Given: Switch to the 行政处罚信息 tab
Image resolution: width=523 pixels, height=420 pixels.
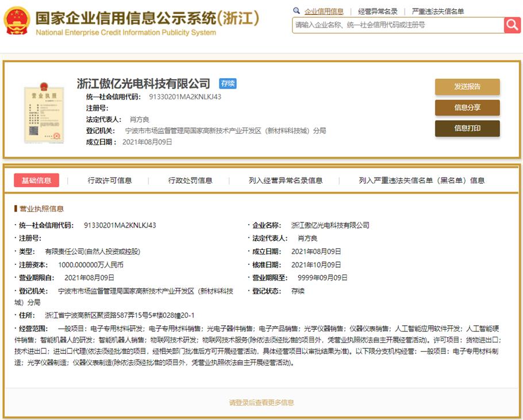Looking at the screenshot, I should click(190, 180).
